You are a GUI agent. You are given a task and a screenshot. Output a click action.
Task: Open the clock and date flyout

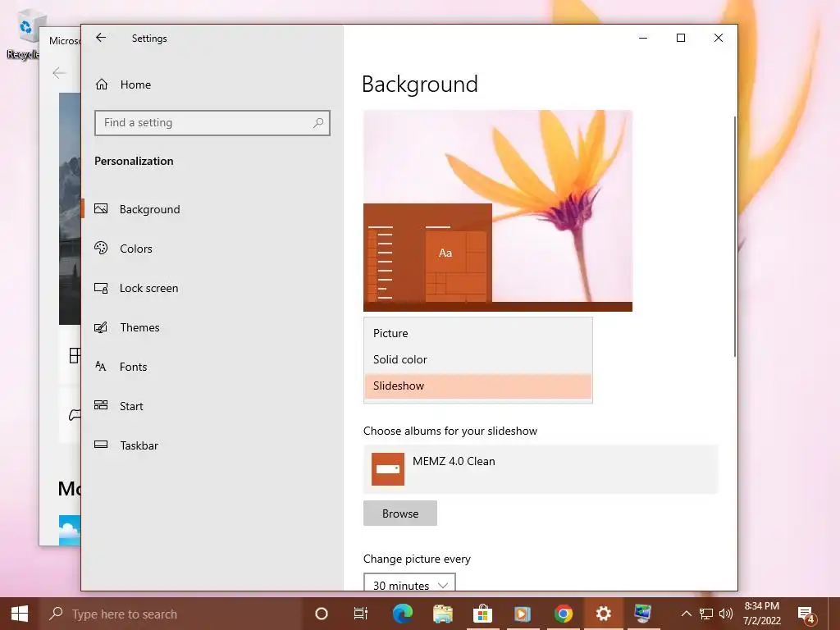pos(762,614)
